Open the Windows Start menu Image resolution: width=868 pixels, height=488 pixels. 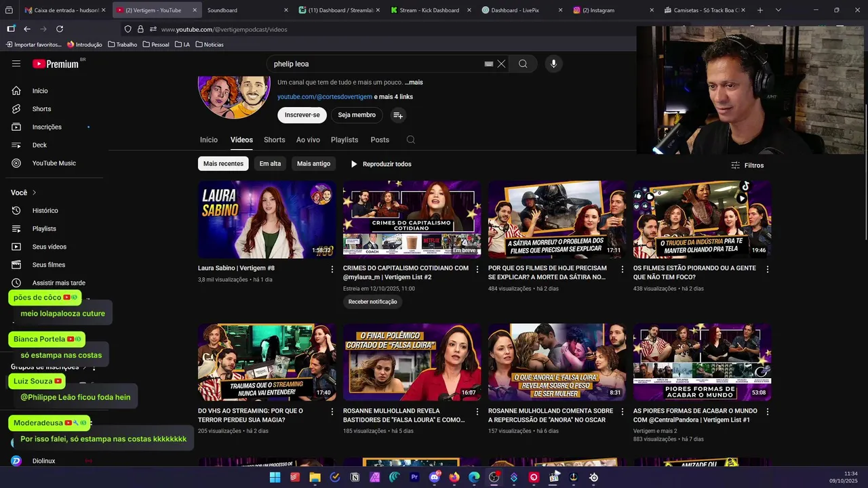[x=275, y=477]
